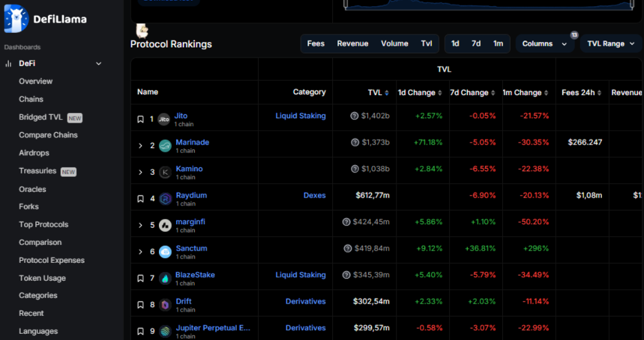
Task: Open Top Protocols
Action: (x=43, y=224)
